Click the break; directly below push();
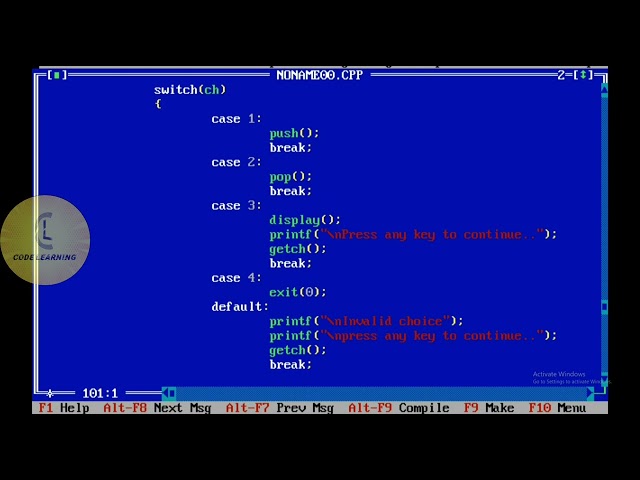Viewport: 640px width, 480px height. click(290, 147)
